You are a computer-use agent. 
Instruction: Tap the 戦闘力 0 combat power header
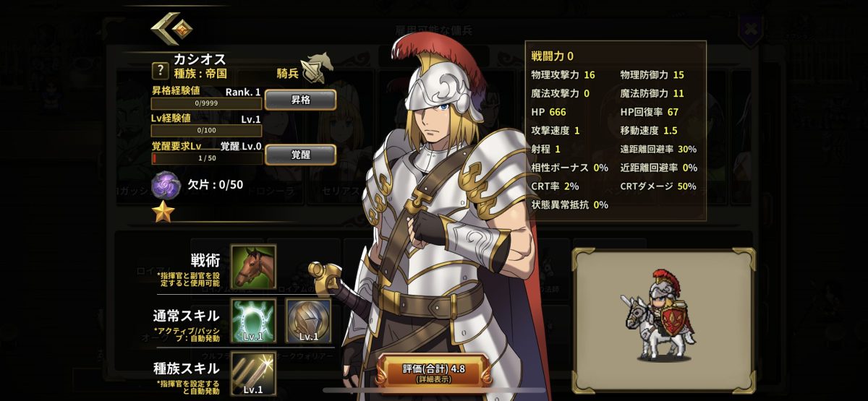(553, 56)
